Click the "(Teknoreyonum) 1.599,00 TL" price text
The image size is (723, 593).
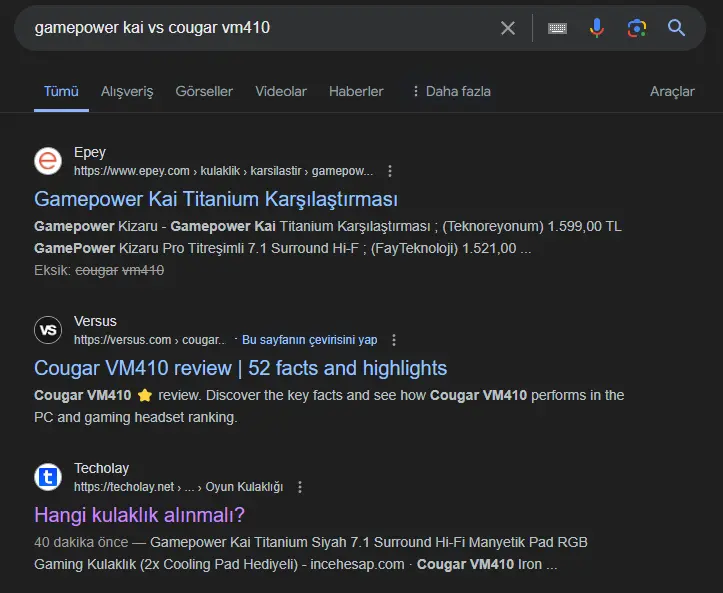pos(532,226)
